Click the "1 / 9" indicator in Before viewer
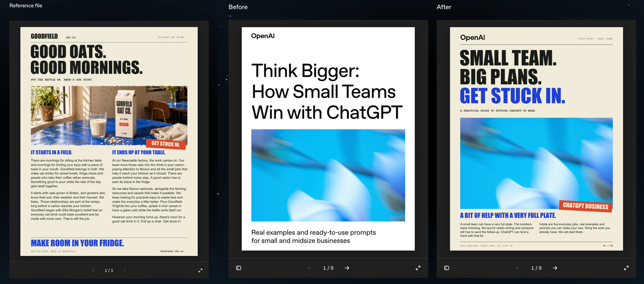 [x=328, y=268]
